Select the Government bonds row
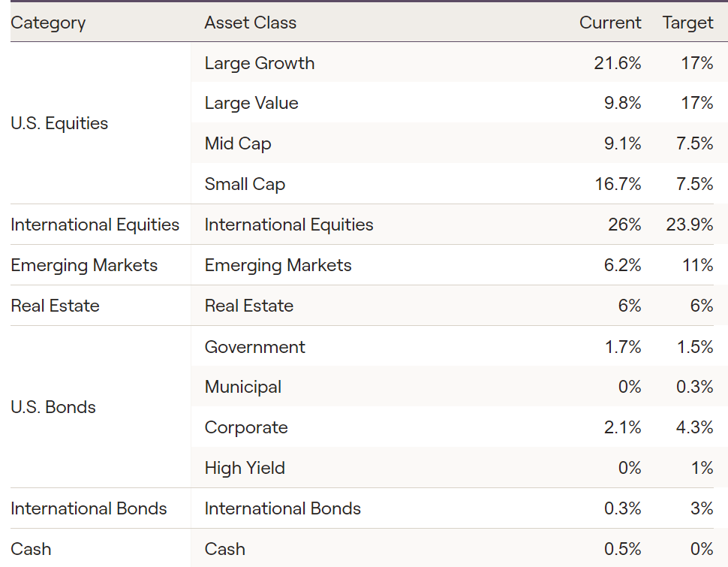 pyautogui.click(x=254, y=347)
